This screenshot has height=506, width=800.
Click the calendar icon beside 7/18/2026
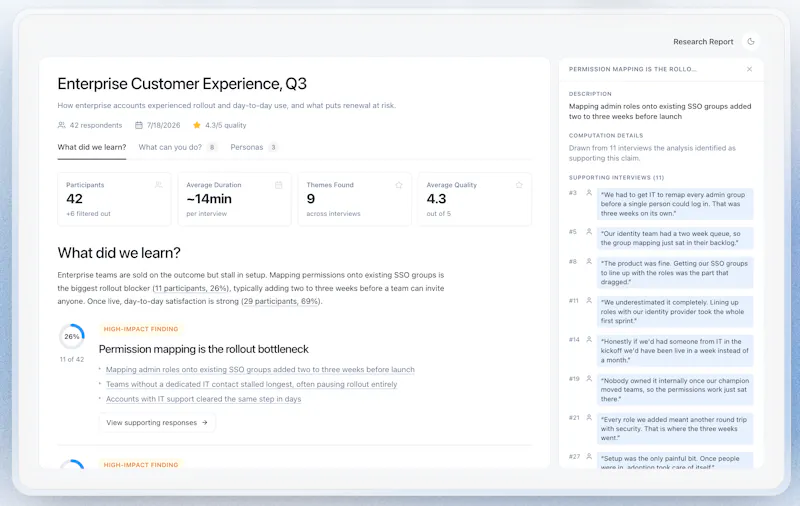[139, 125]
